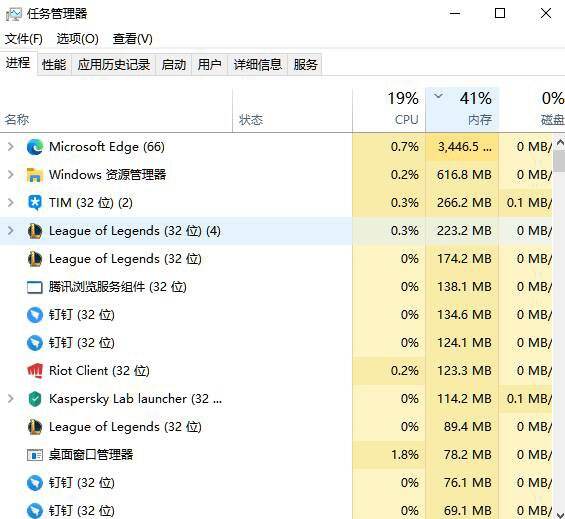Viewport: 565px width, 519px height.
Task: Switch to the 详细信息 tab
Action: point(257,65)
